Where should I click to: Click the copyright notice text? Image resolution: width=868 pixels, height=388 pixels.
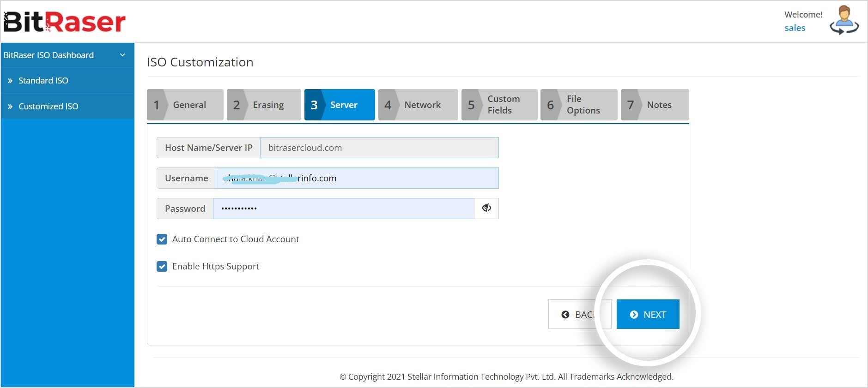(506, 376)
